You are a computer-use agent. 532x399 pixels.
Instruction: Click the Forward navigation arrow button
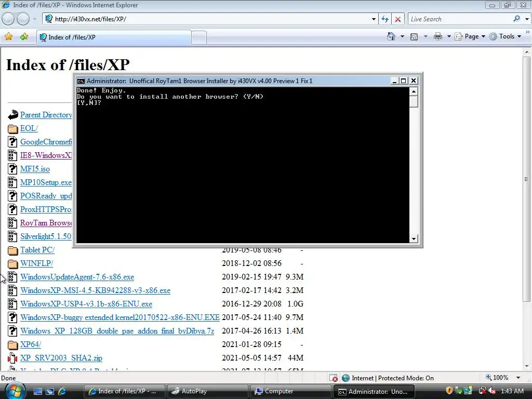point(23,19)
